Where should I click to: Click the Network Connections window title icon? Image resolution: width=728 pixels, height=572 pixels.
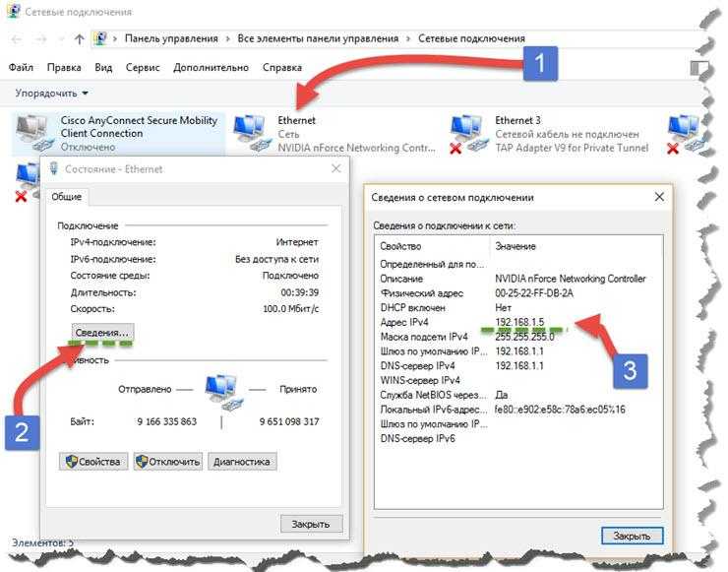pyautogui.click(x=14, y=11)
